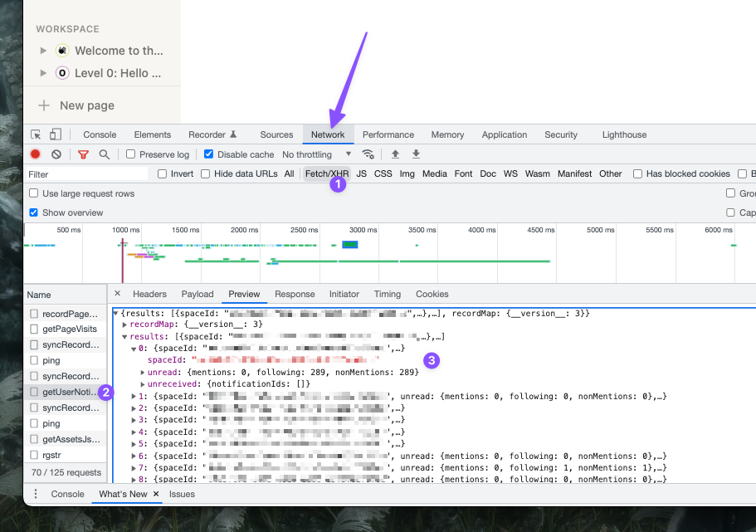The width and height of the screenshot is (756, 532).
Task: Click the Level 0 page icon
Action: 62,73
